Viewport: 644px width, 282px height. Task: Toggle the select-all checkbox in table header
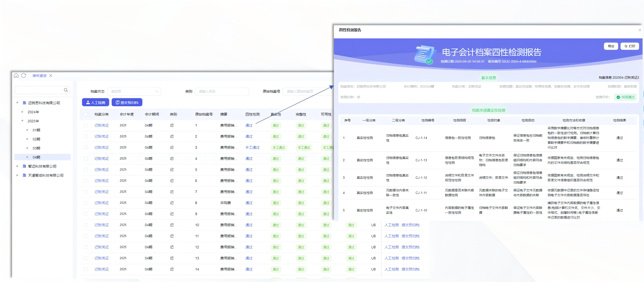point(86,114)
